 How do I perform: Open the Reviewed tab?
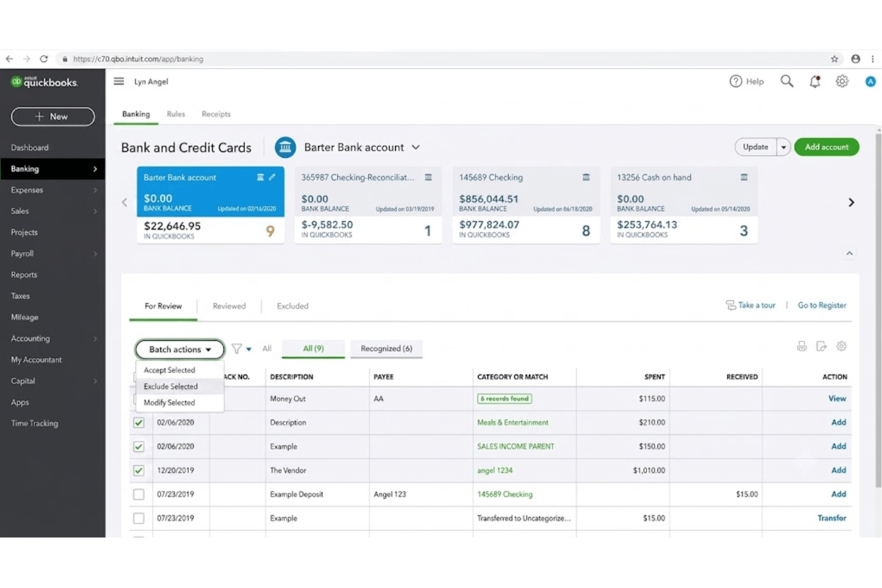tap(229, 306)
